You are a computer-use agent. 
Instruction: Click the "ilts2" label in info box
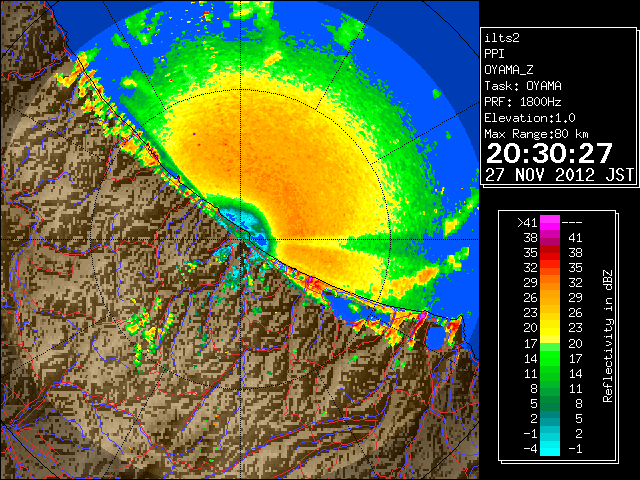tap(502, 38)
